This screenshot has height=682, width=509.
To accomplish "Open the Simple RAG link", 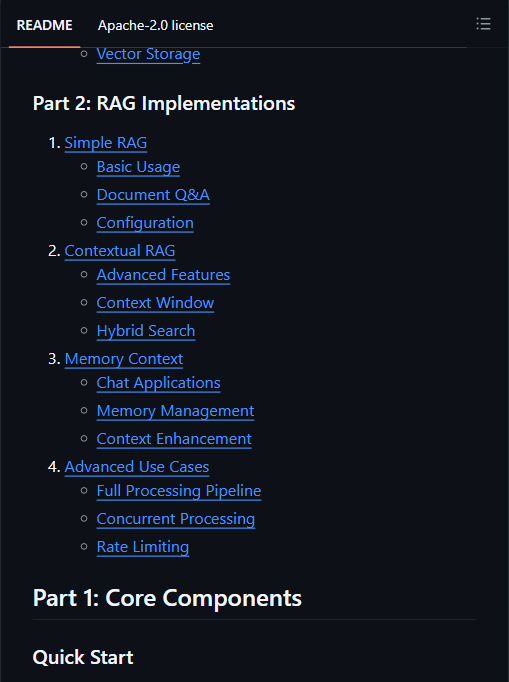I will pos(106,143).
